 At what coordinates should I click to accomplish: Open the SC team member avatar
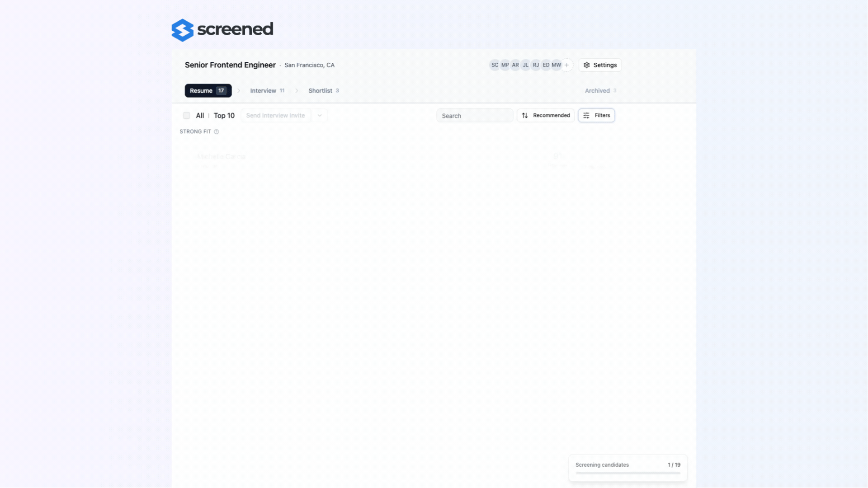pos(495,65)
